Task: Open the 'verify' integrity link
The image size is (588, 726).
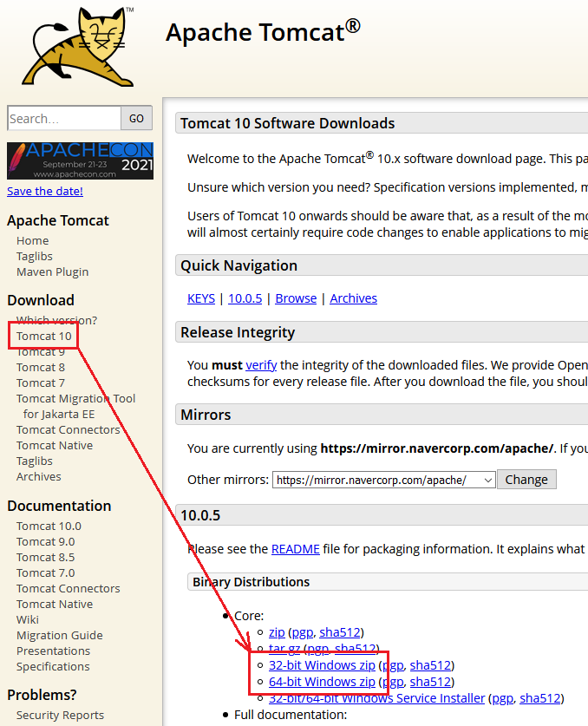Action: pyautogui.click(x=261, y=365)
